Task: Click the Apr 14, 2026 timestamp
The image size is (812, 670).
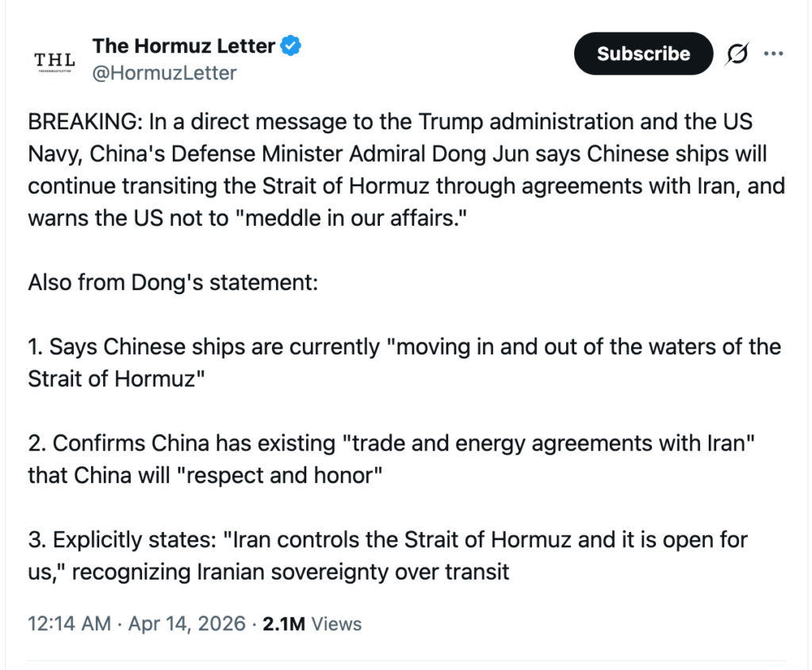Action: tap(186, 624)
